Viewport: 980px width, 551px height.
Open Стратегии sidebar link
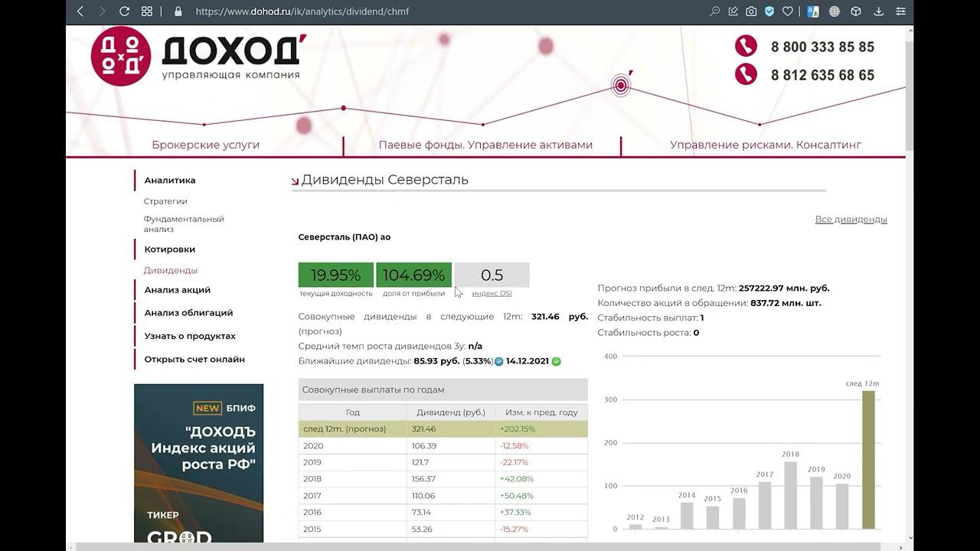point(165,201)
